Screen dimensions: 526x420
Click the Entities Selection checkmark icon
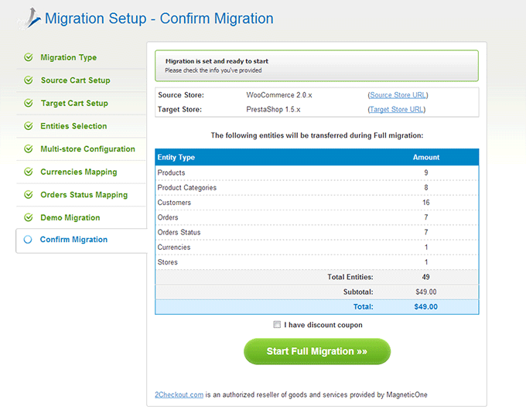point(29,126)
